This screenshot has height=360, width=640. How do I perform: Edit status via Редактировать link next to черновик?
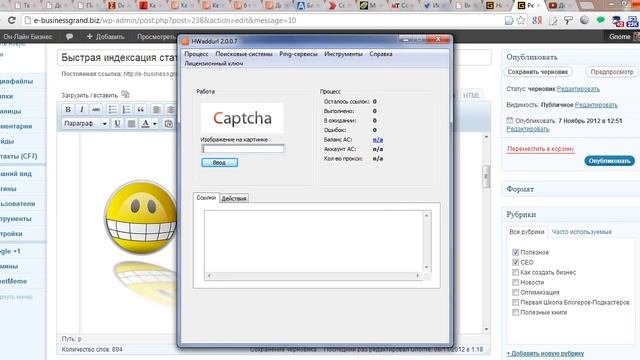pyautogui.click(x=578, y=89)
